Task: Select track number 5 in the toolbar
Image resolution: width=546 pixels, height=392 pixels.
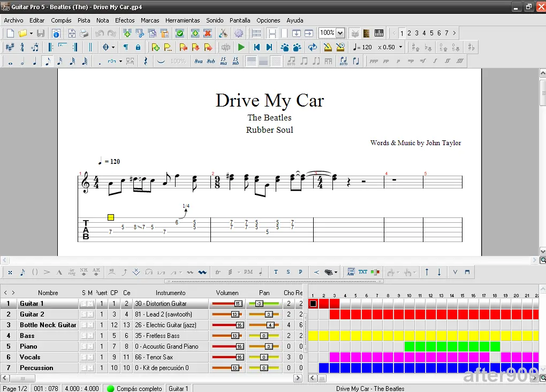Action: (x=431, y=33)
